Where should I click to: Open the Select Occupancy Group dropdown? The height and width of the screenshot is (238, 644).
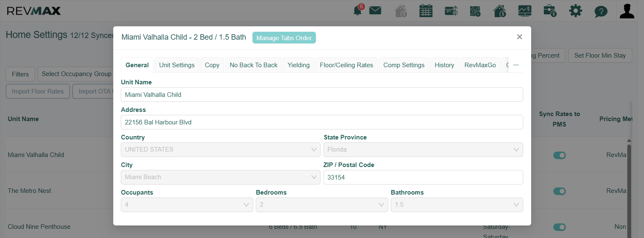pyautogui.click(x=76, y=74)
